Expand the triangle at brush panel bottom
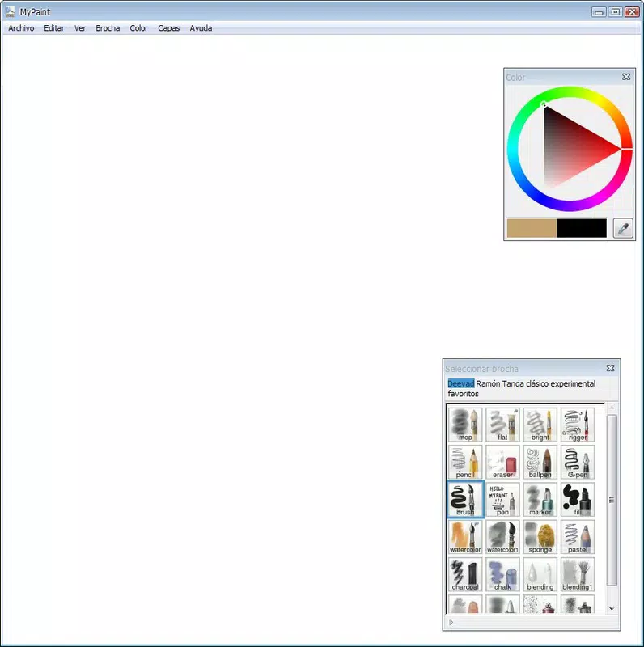 tap(451, 622)
